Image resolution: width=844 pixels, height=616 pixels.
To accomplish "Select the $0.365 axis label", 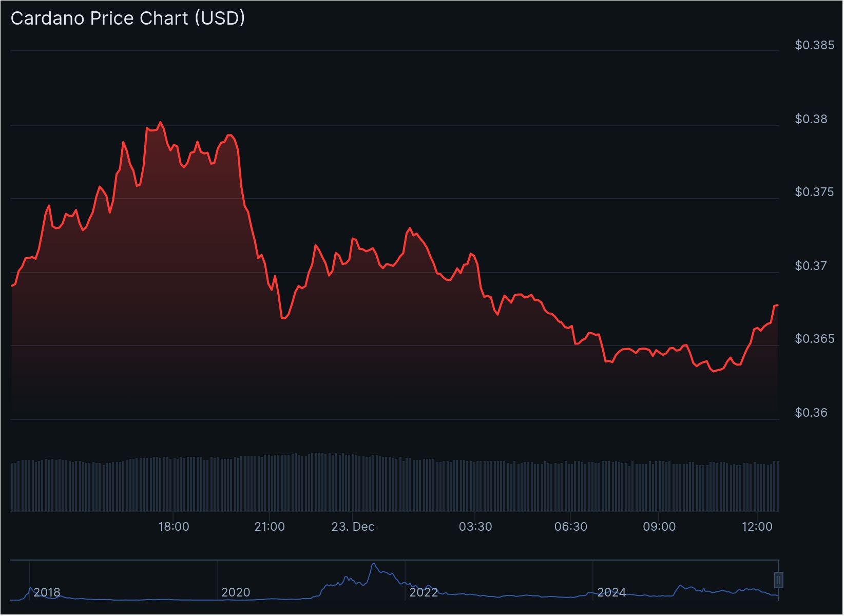I will click(813, 339).
